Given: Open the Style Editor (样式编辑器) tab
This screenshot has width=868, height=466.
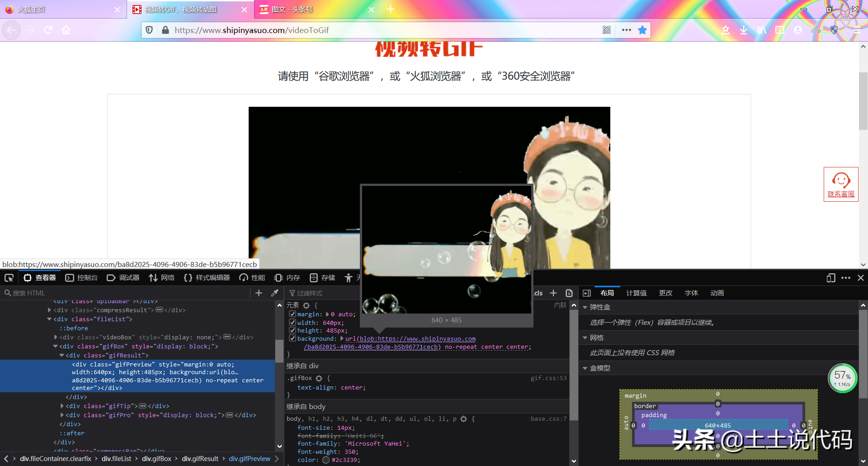Looking at the screenshot, I should coord(207,278).
